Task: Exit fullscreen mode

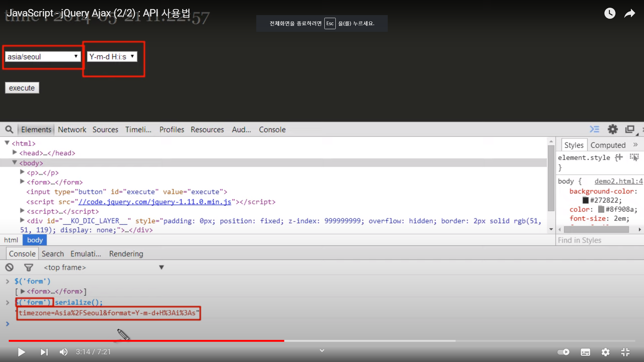Action: point(625,352)
